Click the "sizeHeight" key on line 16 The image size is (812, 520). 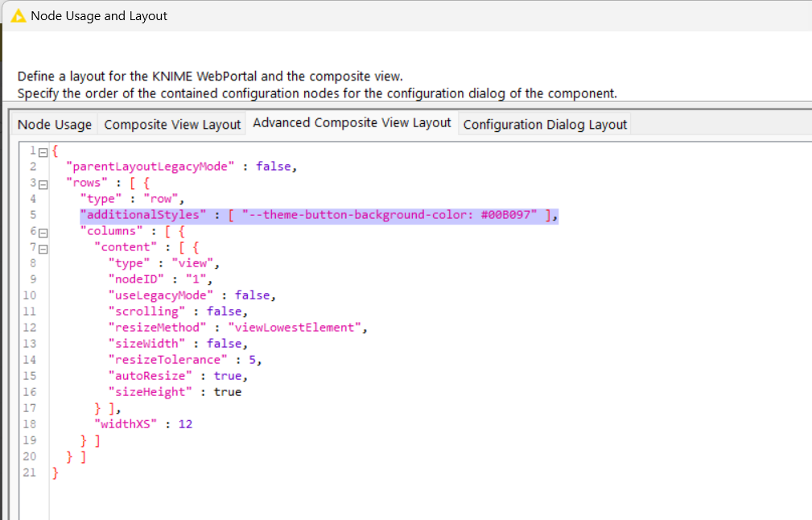[x=150, y=391]
